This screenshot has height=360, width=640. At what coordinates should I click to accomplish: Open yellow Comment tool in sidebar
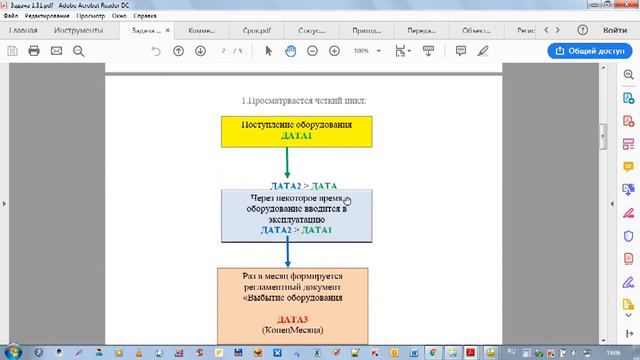[629, 167]
